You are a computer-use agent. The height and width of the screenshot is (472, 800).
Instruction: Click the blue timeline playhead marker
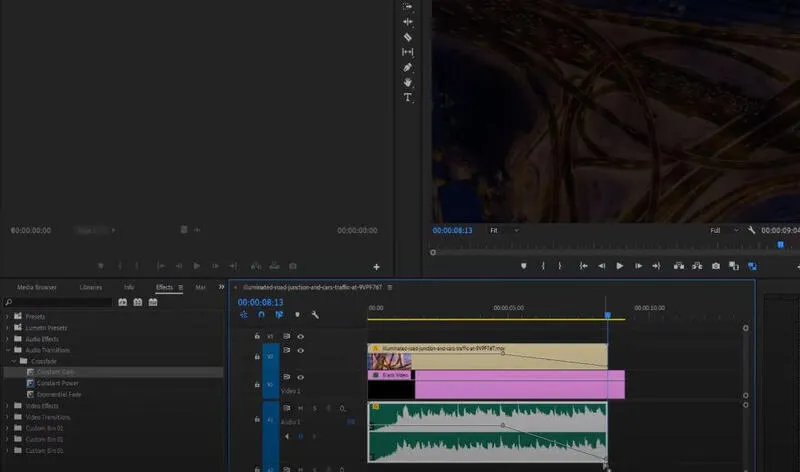(x=607, y=315)
